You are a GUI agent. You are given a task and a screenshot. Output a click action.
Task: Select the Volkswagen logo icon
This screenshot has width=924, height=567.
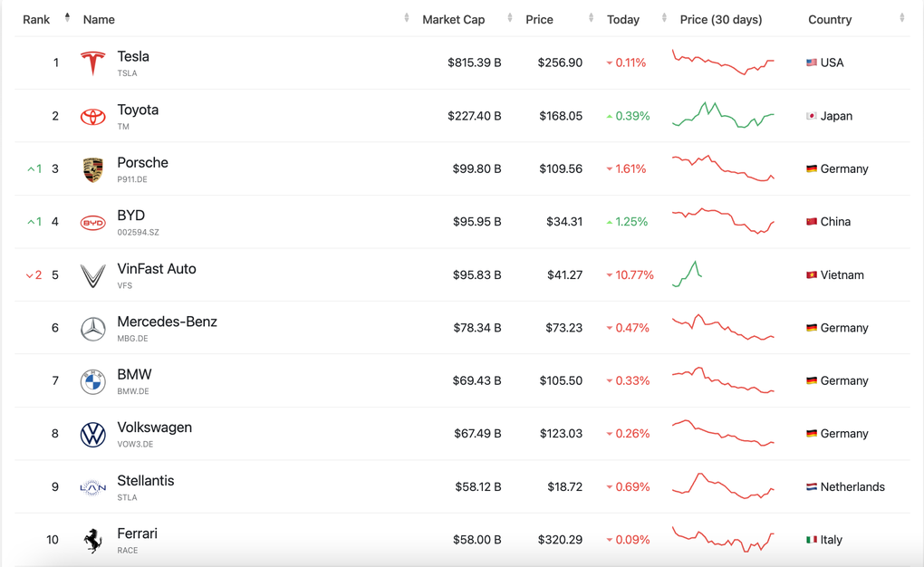click(x=92, y=435)
